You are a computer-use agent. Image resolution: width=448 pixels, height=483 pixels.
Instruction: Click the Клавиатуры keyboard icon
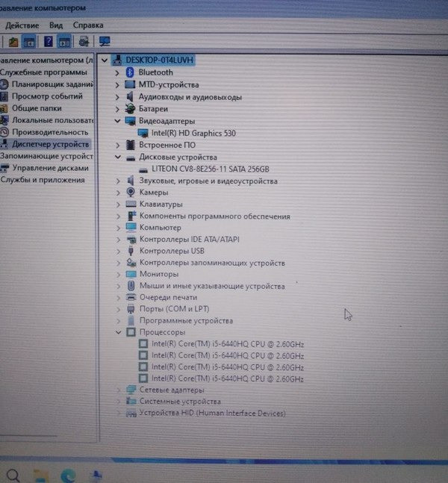[x=131, y=204]
